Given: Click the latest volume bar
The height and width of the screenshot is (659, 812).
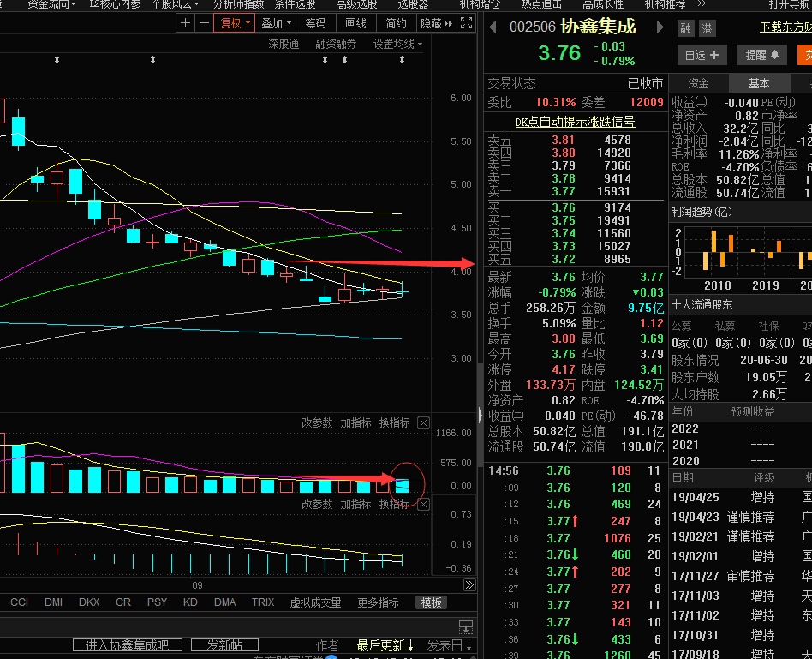Looking at the screenshot, I should (402, 486).
